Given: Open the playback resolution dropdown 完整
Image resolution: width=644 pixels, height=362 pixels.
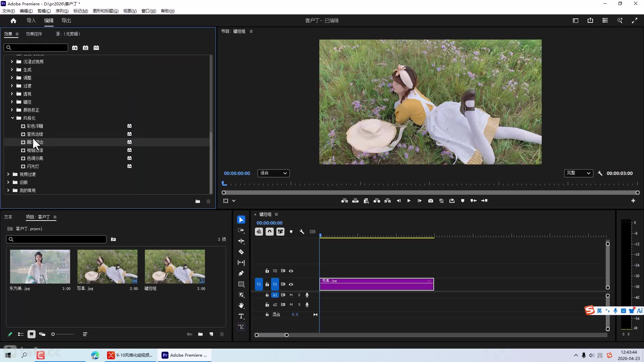Looking at the screenshot, I should point(579,173).
